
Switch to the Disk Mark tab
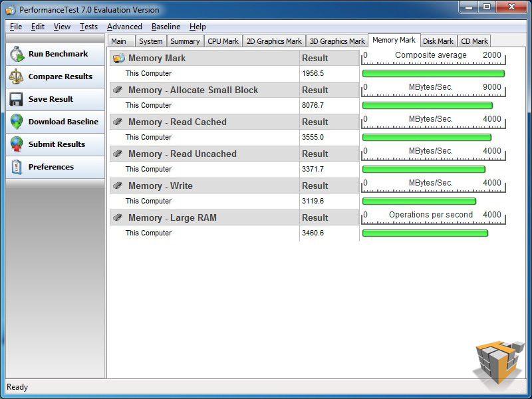(x=438, y=41)
